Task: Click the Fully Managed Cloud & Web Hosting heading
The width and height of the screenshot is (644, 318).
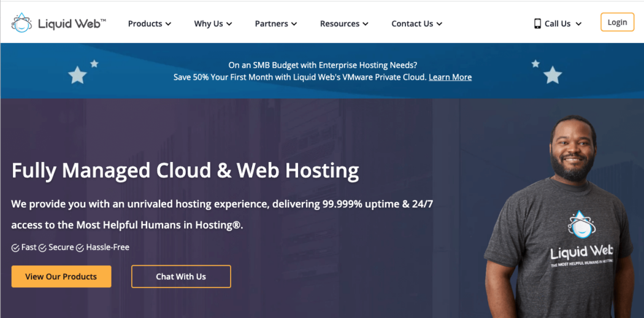Action: pyautogui.click(x=185, y=172)
